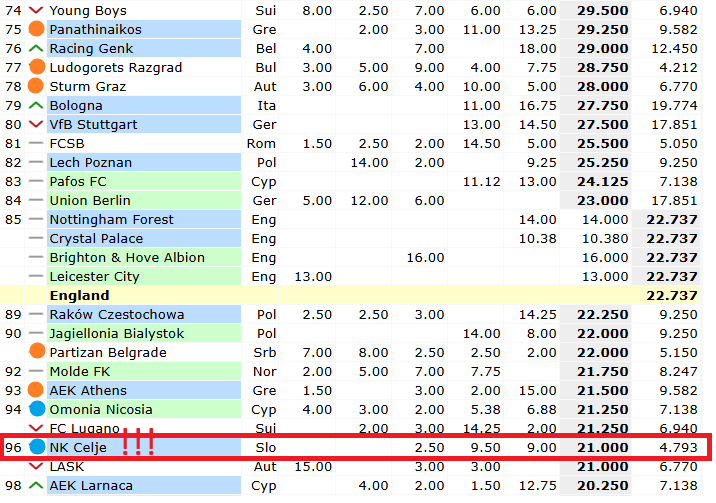Click the grey dash icon beside Lech Poznan
The height and width of the screenshot is (503, 716).
pos(36,162)
